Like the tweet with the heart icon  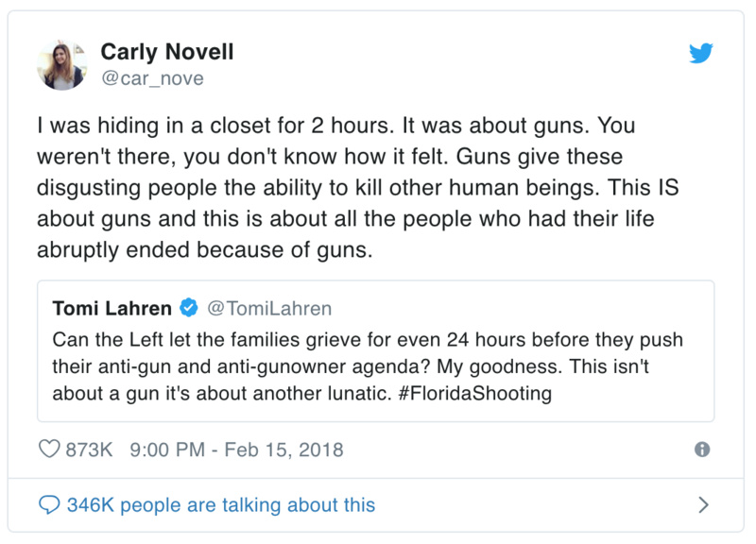tap(49, 449)
